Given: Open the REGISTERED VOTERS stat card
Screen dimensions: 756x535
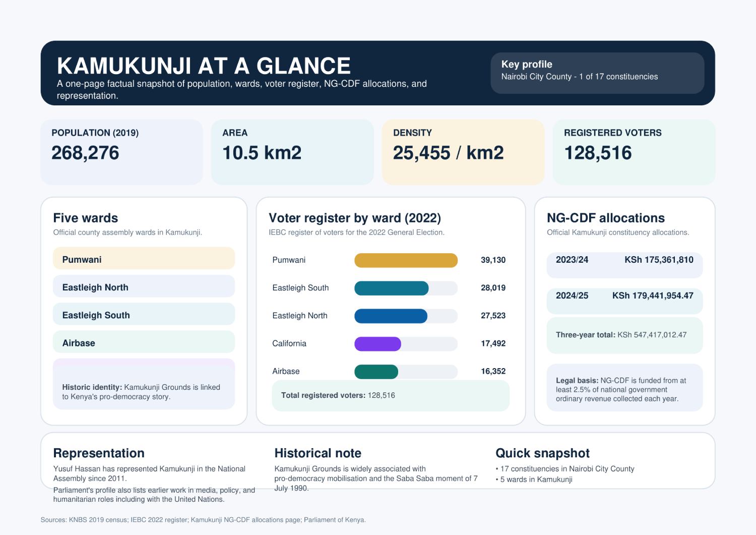Looking at the screenshot, I should (x=634, y=151).
